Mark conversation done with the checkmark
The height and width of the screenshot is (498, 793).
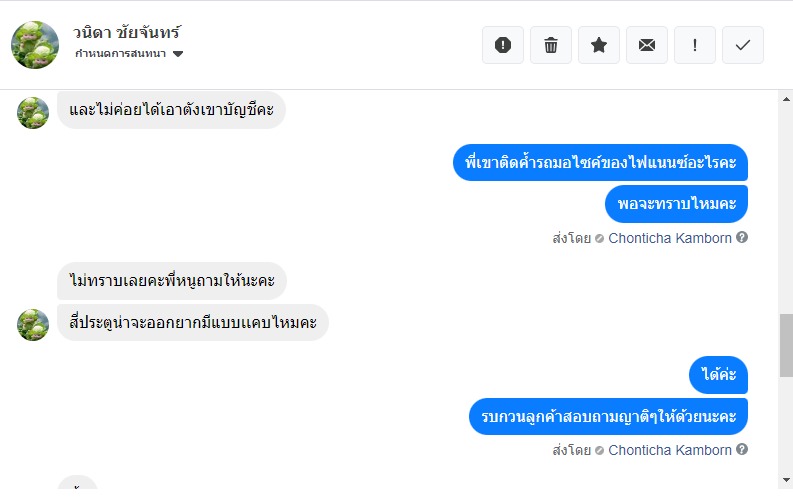pyautogui.click(x=743, y=45)
